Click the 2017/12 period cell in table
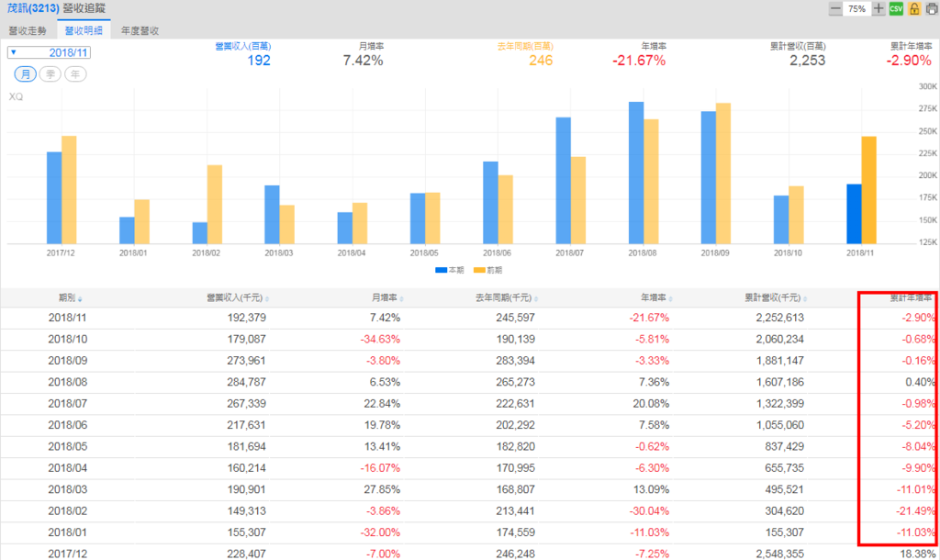Viewport: 940px width, 560px height. pos(68,554)
